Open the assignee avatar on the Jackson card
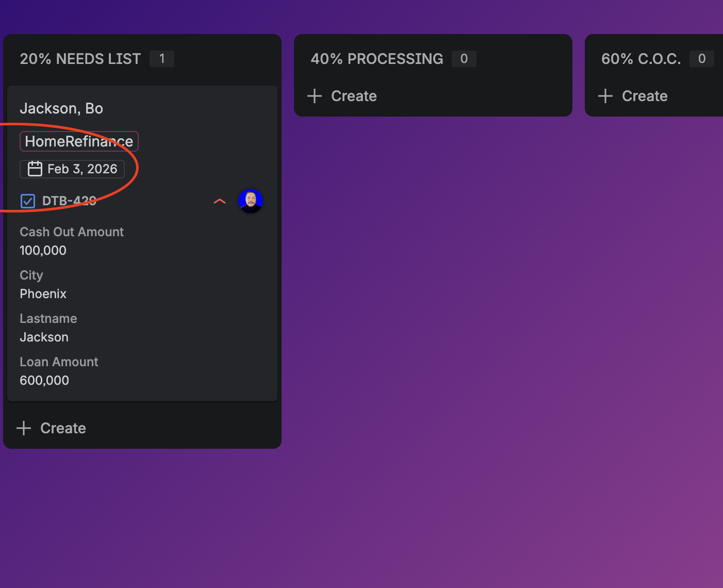The height and width of the screenshot is (588, 723). tap(251, 201)
